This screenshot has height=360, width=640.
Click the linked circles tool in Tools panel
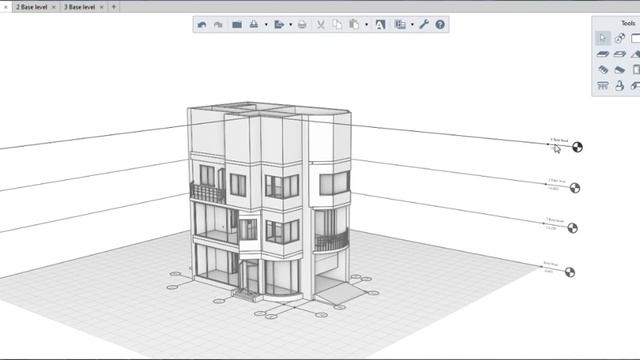tap(620, 38)
